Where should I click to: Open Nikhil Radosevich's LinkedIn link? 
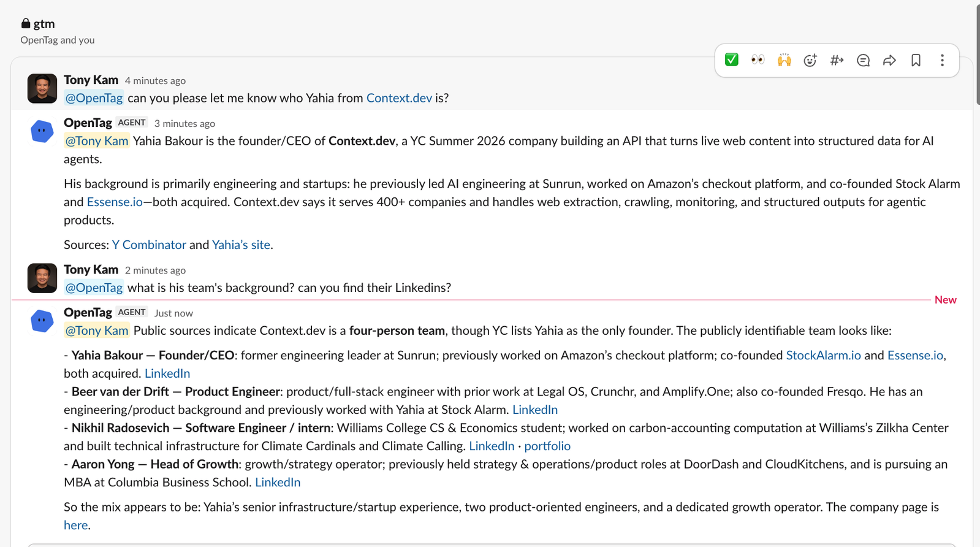point(492,446)
